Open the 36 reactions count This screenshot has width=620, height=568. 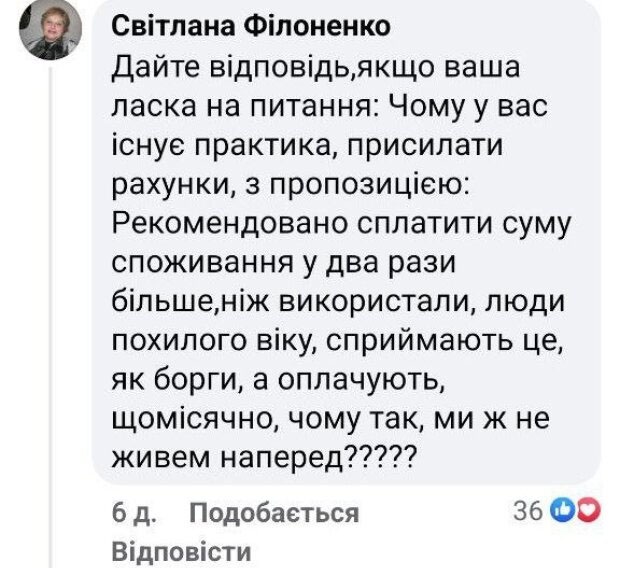[x=526, y=512]
